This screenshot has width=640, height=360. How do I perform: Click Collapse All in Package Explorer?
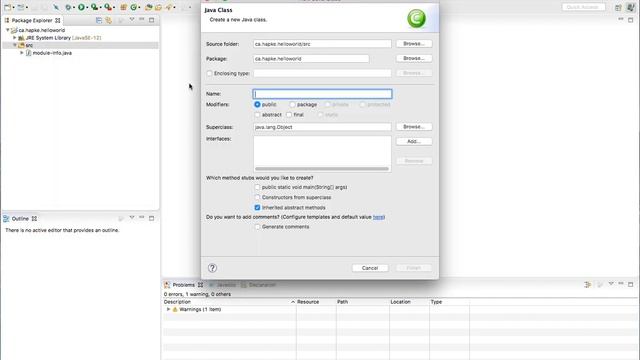click(99, 20)
